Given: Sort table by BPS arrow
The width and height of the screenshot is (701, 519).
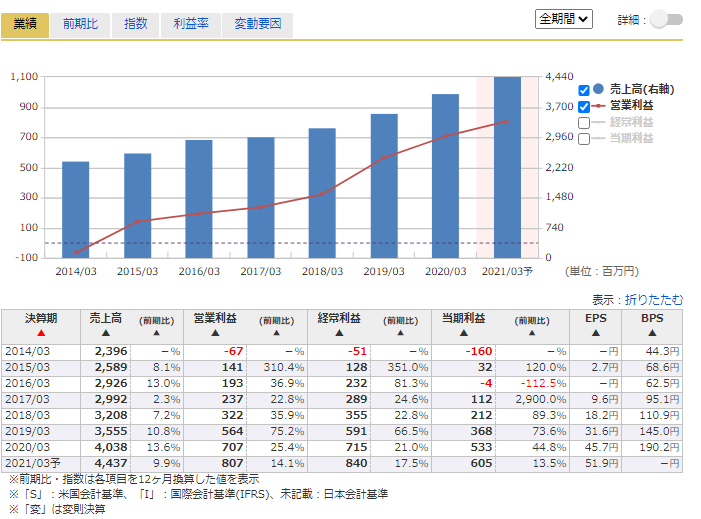Looking at the screenshot, I should (652, 333).
